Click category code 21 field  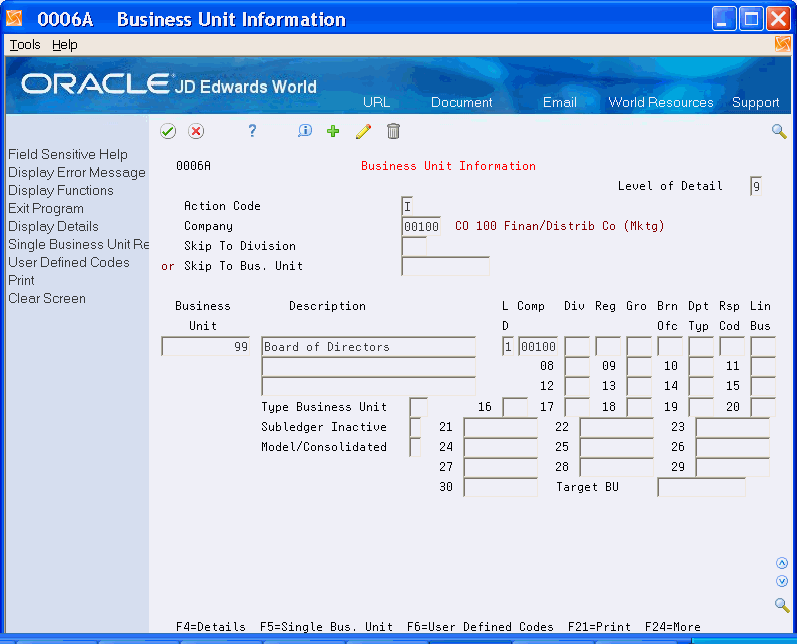coord(501,427)
